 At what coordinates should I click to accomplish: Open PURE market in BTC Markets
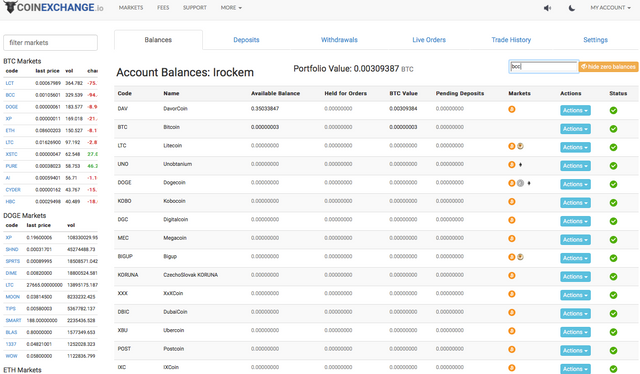[x=11, y=166]
